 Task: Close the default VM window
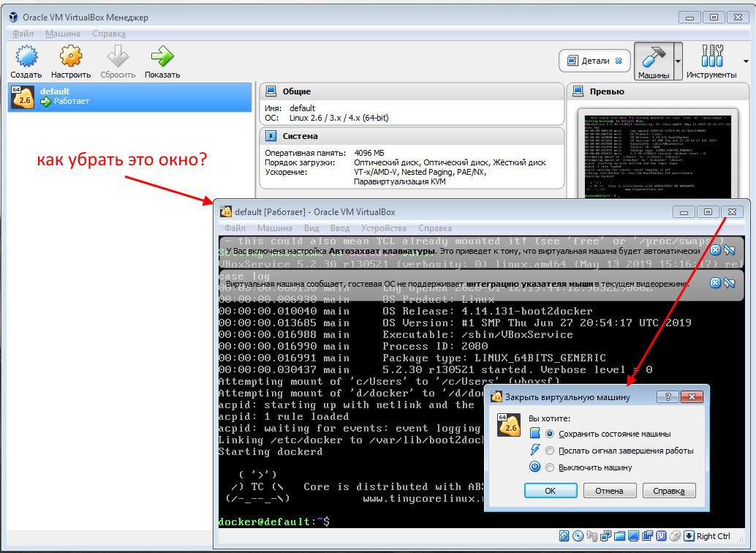pos(733,212)
